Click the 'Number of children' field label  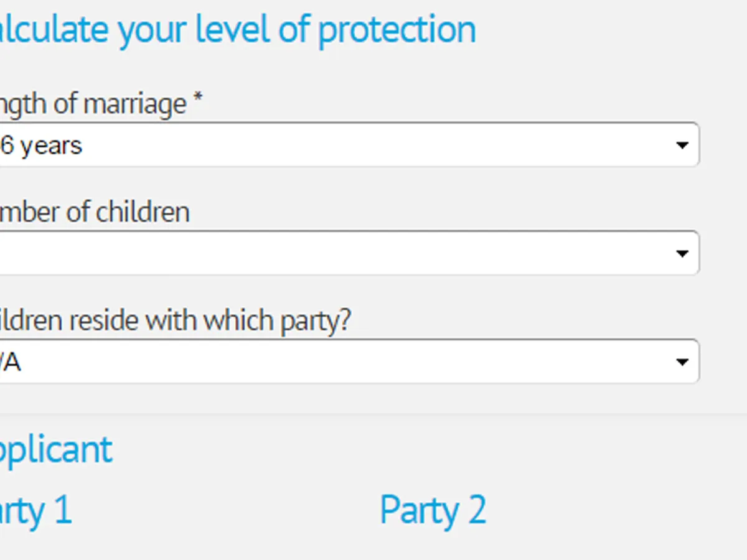(x=95, y=212)
